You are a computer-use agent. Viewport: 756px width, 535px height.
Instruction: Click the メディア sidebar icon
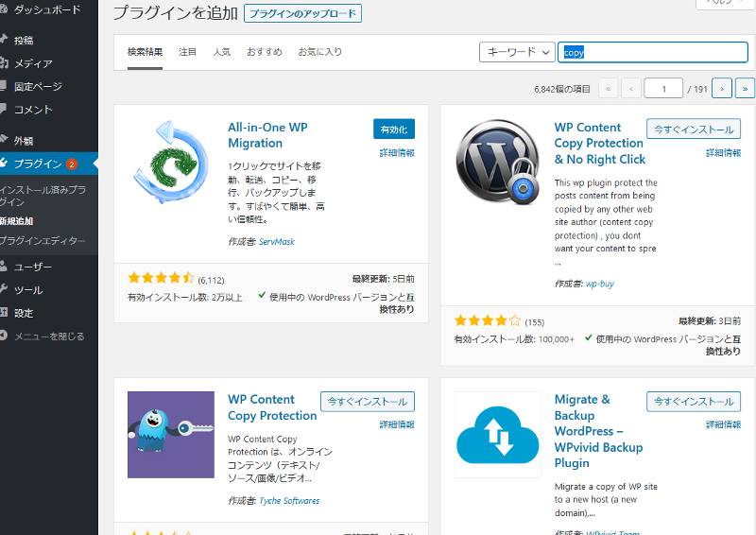point(4,62)
